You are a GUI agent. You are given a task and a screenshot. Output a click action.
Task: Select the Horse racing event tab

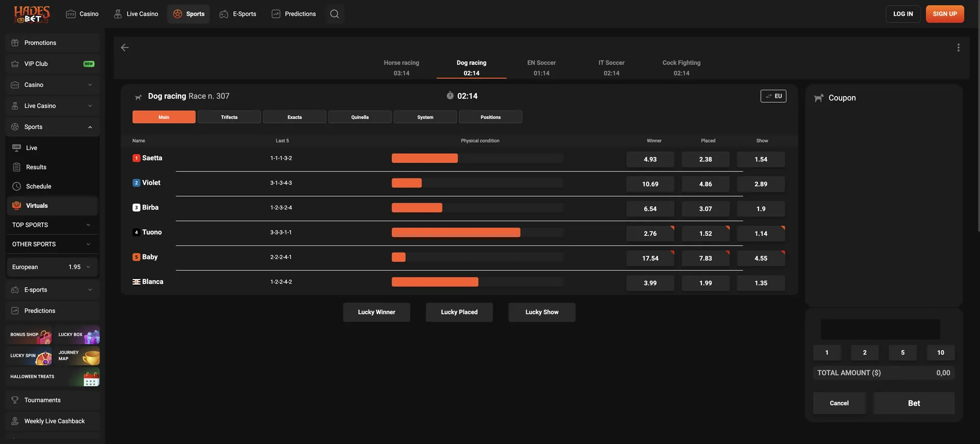402,67
